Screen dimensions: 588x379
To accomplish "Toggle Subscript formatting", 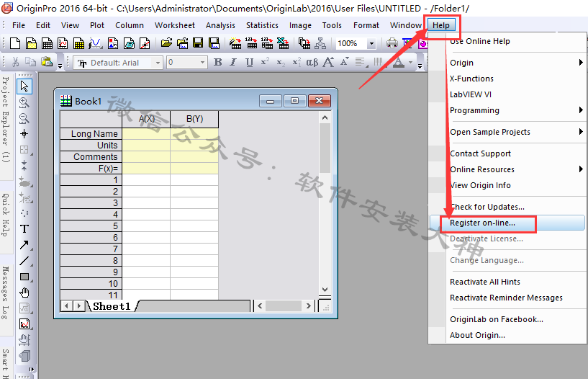I will click(281, 62).
